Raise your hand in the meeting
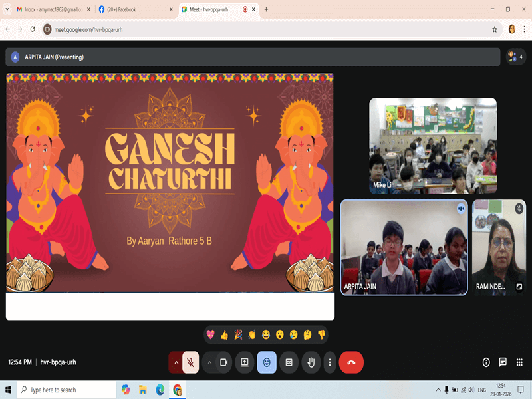The image size is (532, 399). point(310,362)
